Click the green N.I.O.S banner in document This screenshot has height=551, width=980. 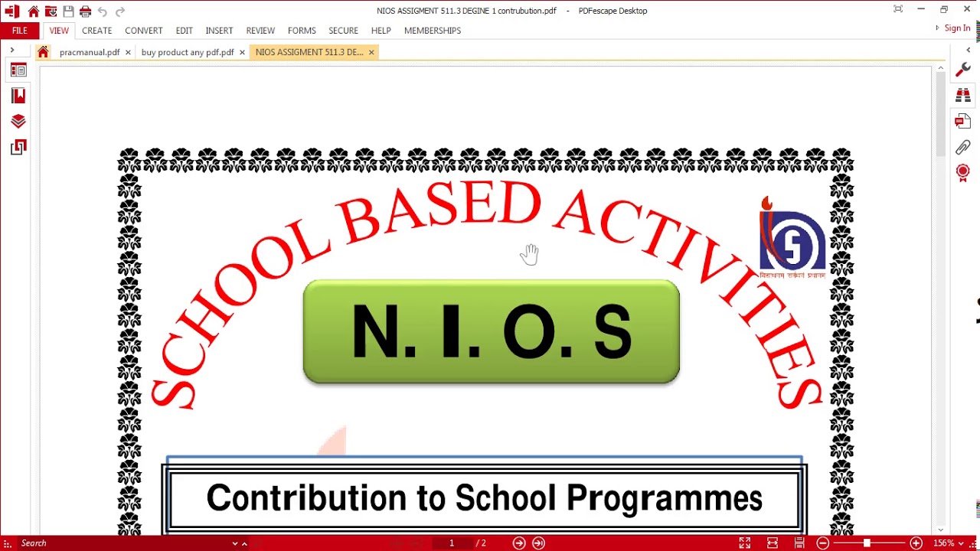pos(492,331)
